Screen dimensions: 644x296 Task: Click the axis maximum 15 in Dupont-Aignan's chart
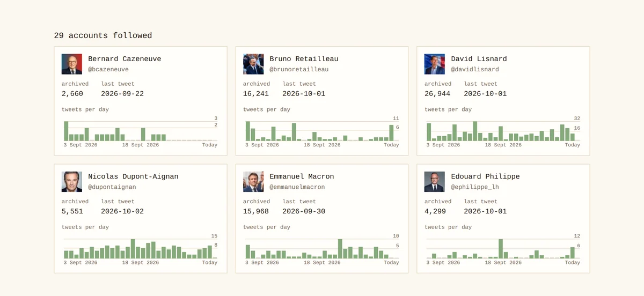[214, 236]
